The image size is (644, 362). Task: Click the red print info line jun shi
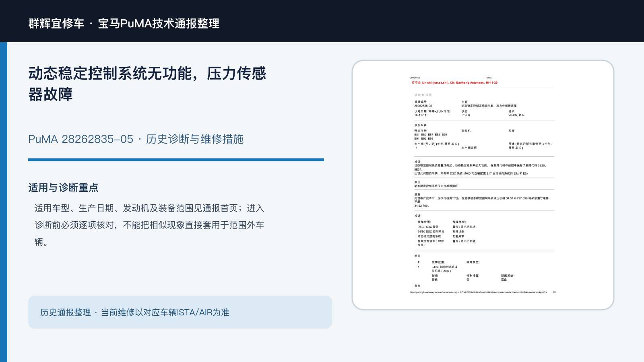click(x=454, y=82)
